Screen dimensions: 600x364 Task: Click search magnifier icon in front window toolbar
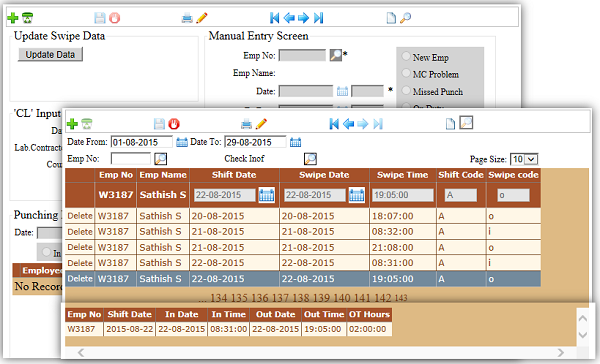(x=466, y=122)
